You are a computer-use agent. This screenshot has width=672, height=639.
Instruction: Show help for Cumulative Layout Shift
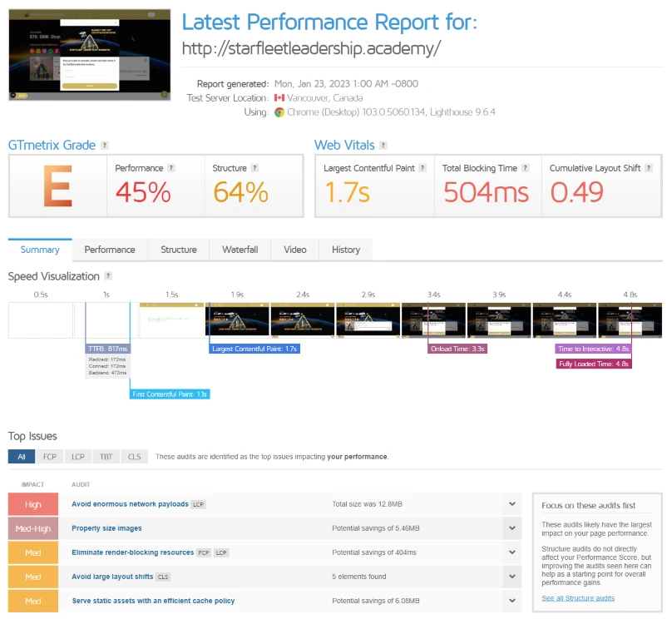pos(649,168)
